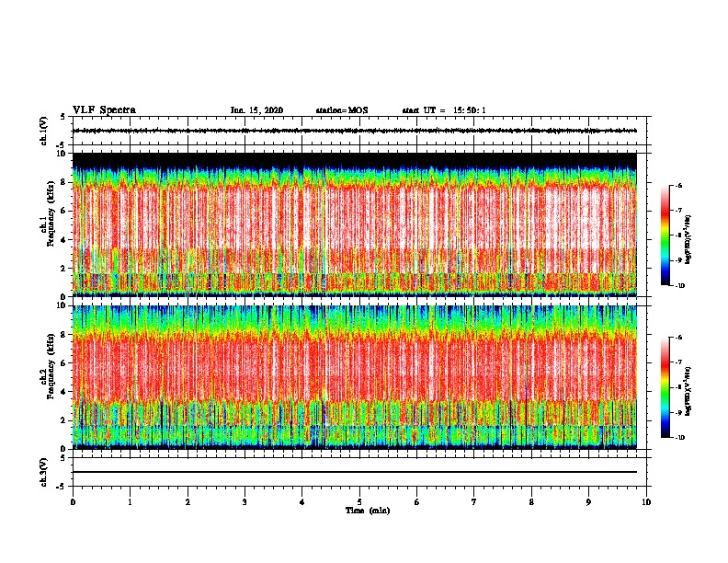Screen dimensions: 728x563
Task: Click the "-6" label on ch.2 colorbar
Action: point(678,338)
